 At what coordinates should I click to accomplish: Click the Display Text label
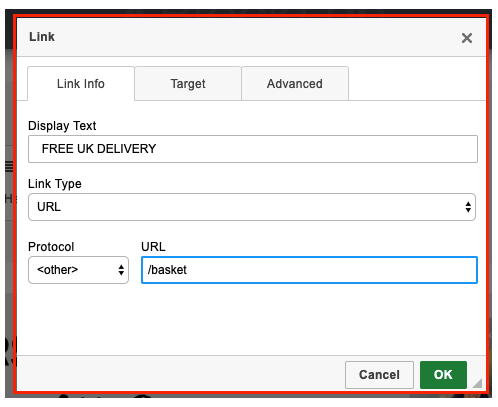[x=62, y=126]
